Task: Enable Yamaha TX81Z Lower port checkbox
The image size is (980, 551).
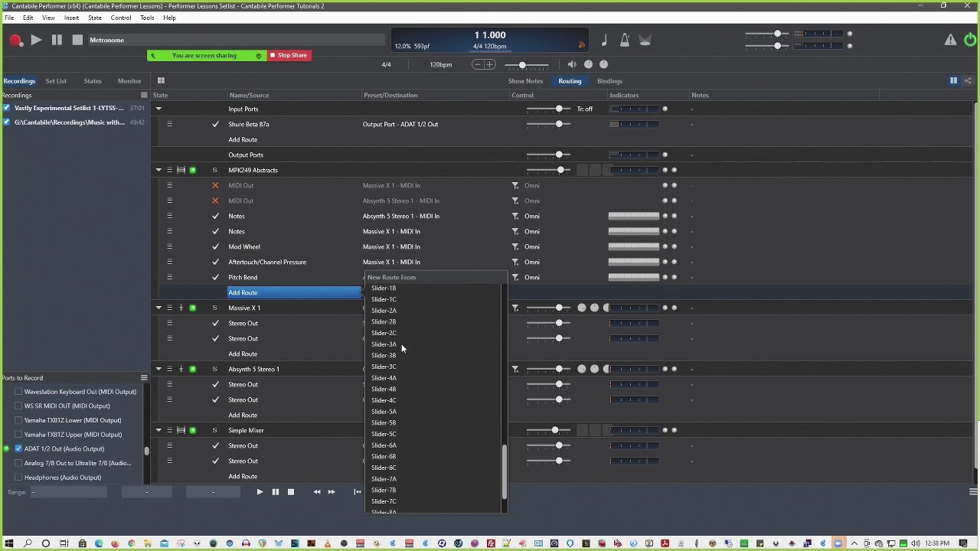Action: coord(18,420)
